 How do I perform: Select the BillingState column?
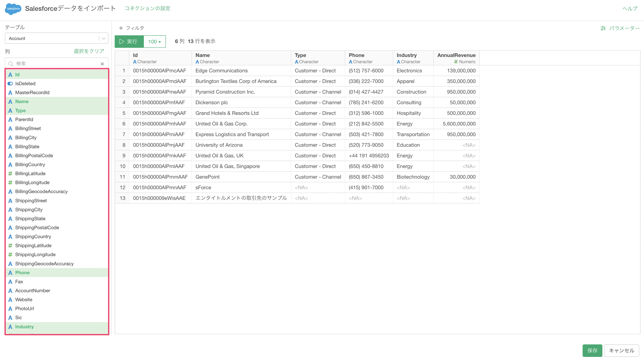pos(57,146)
